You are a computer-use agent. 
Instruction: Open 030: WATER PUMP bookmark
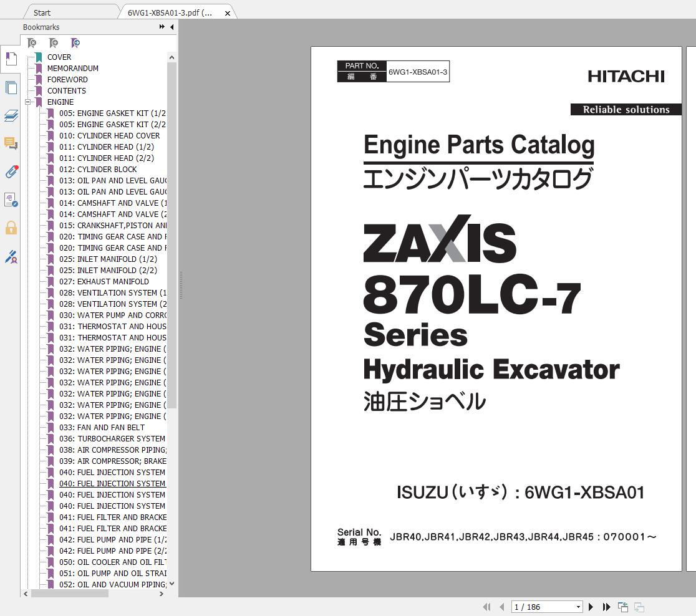[x=113, y=315]
